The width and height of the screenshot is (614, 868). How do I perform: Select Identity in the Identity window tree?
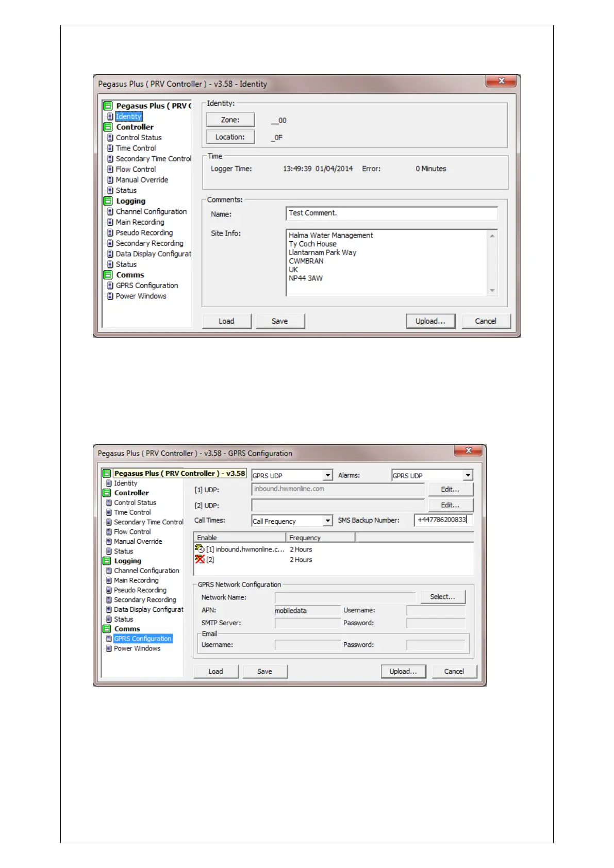[x=128, y=116]
